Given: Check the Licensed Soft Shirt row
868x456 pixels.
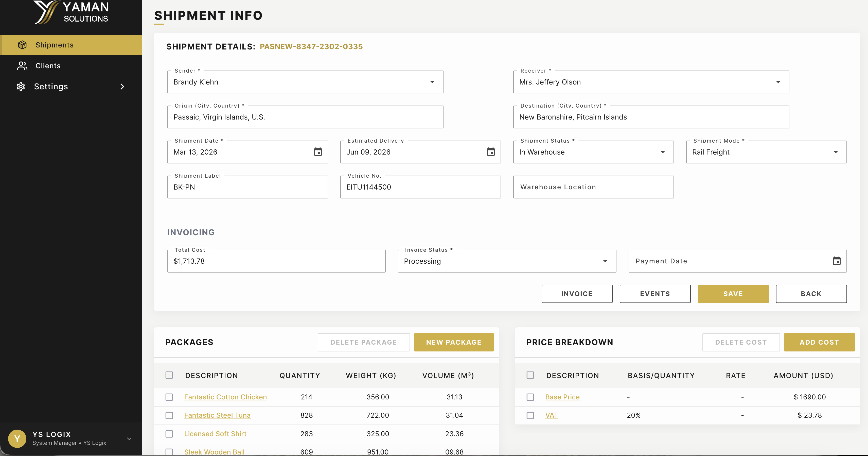Looking at the screenshot, I should pyautogui.click(x=169, y=434).
